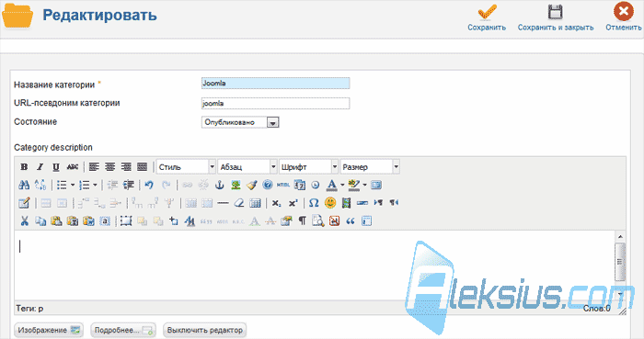
Task: Insert a new layer
Action: 126,221
